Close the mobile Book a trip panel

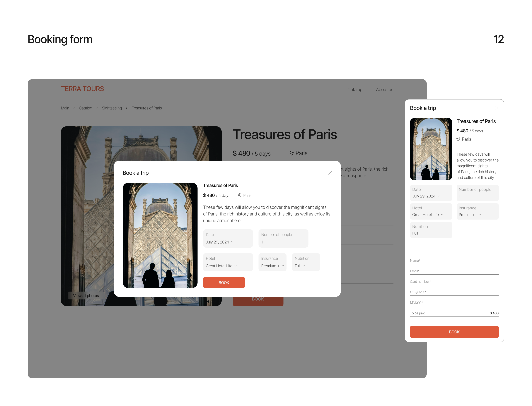496,108
